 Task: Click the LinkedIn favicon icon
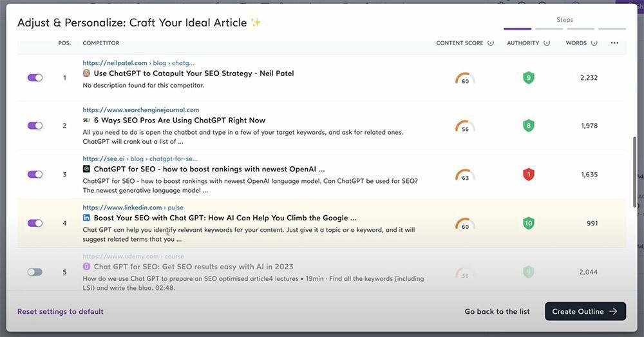(86, 218)
